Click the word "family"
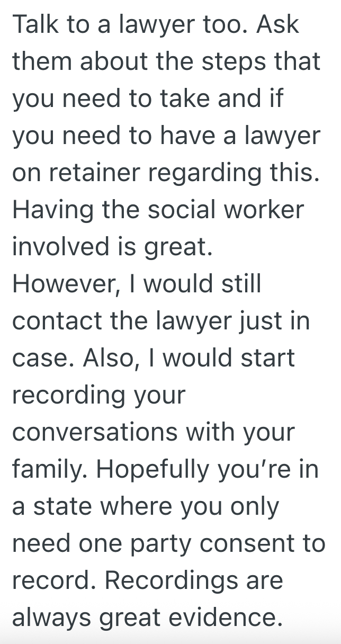341x644 pixels. (x=46, y=469)
